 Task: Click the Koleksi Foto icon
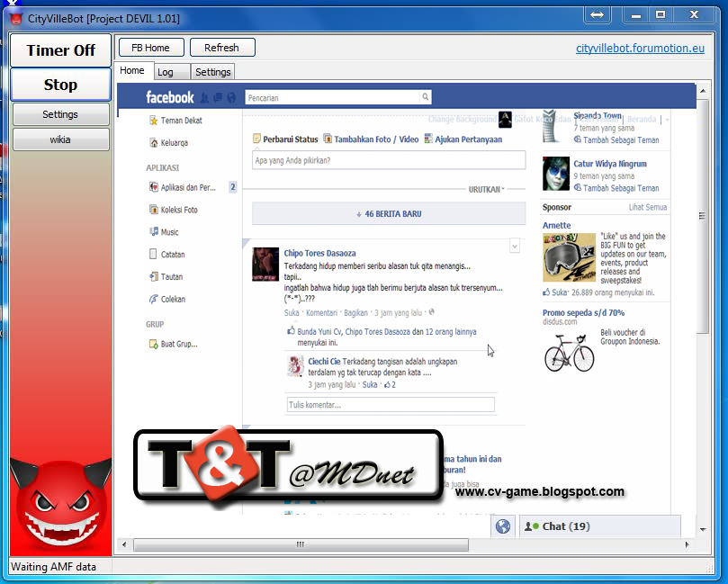coord(154,210)
